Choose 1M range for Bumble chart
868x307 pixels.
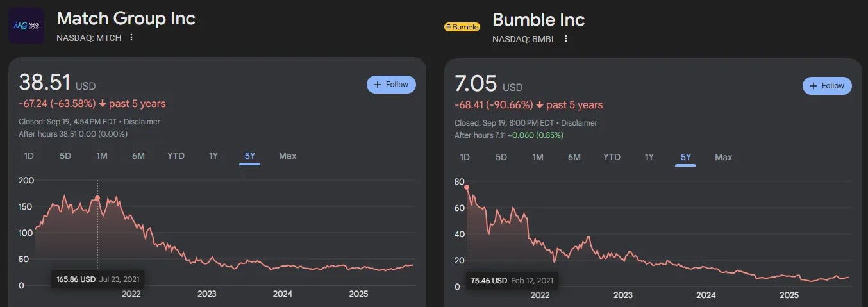click(x=538, y=157)
